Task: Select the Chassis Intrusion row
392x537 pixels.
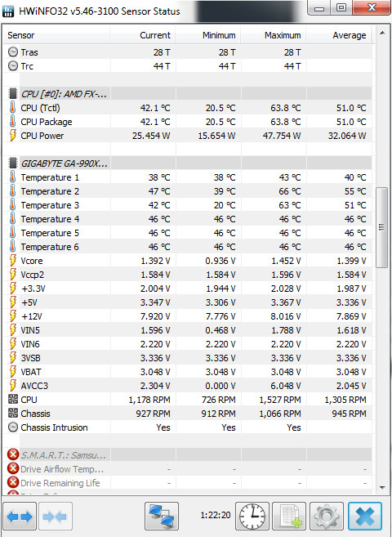Action: [188, 427]
